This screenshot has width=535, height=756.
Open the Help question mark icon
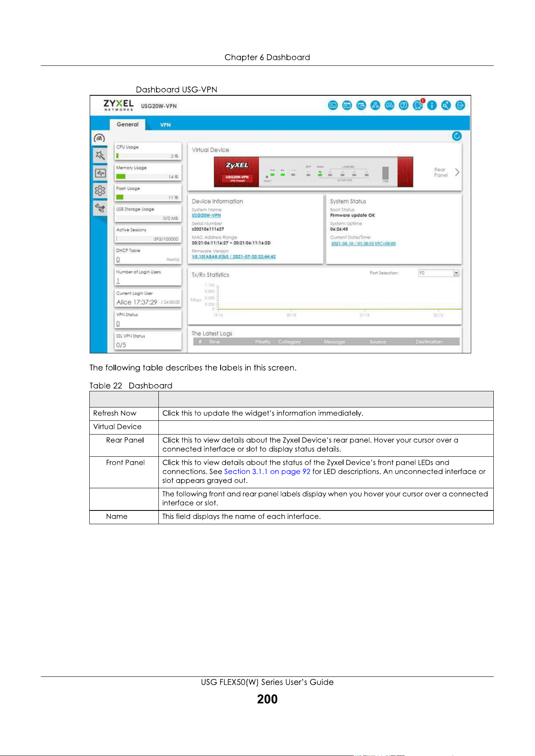404,105
